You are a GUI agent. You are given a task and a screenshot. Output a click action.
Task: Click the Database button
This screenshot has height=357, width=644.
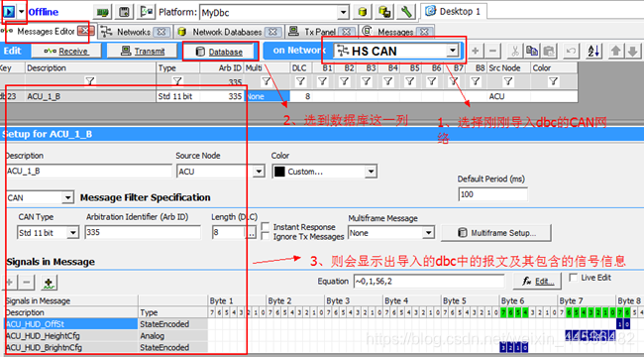click(x=220, y=52)
